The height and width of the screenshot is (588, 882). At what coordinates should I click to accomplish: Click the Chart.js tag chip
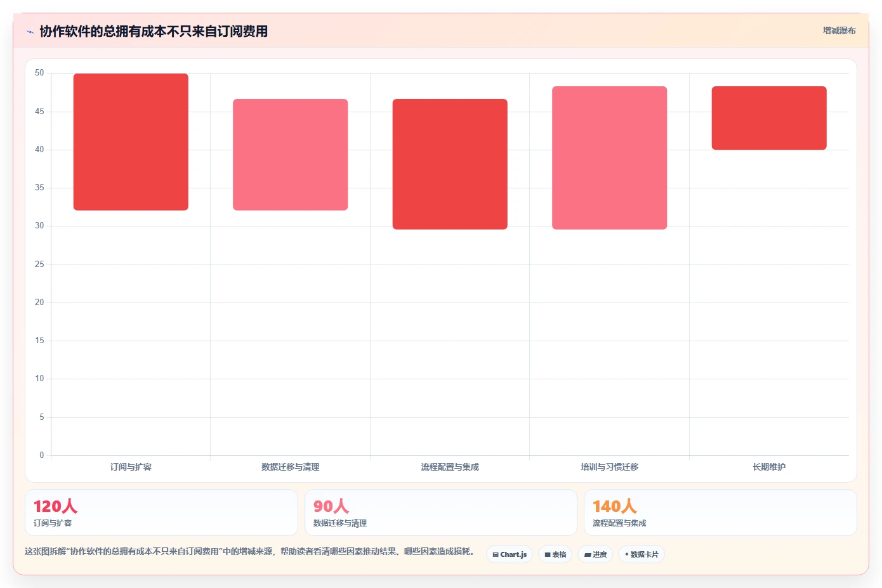[x=510, y=554]
